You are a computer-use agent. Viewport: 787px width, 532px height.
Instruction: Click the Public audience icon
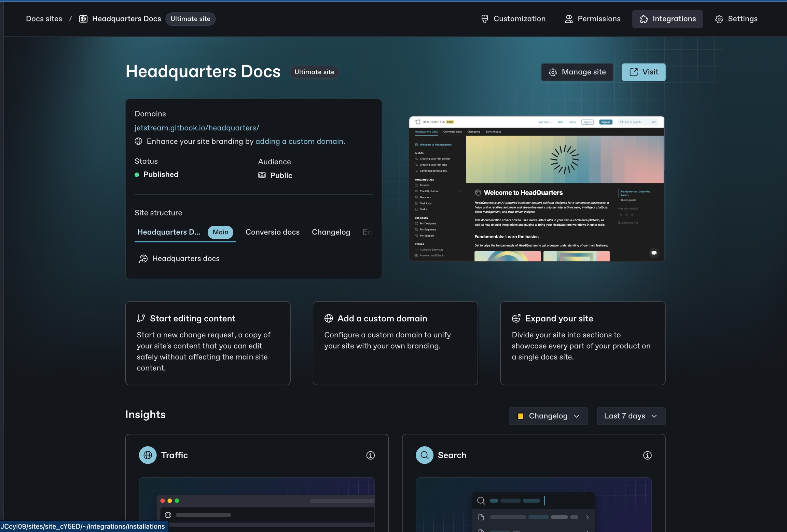point(262,175)
